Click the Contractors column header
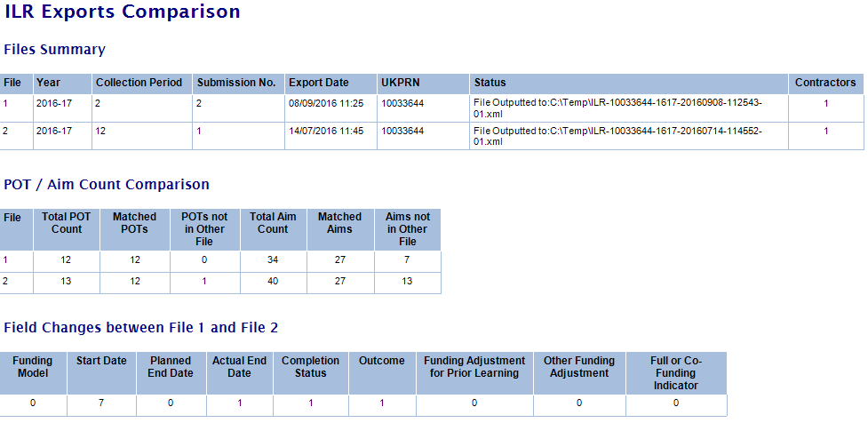868x423 pixels. tap(825, 83)
